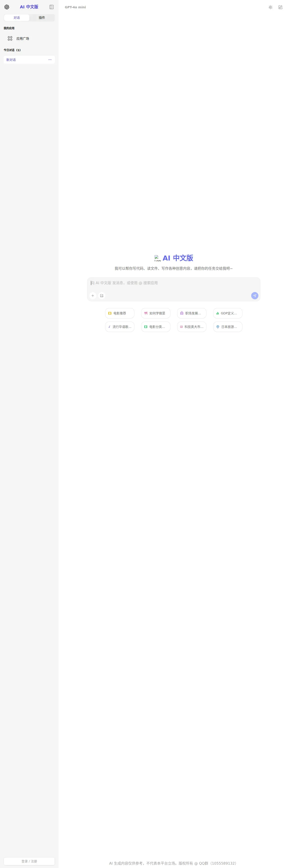Open the GPT-4o mini model selector

[75, 7]
